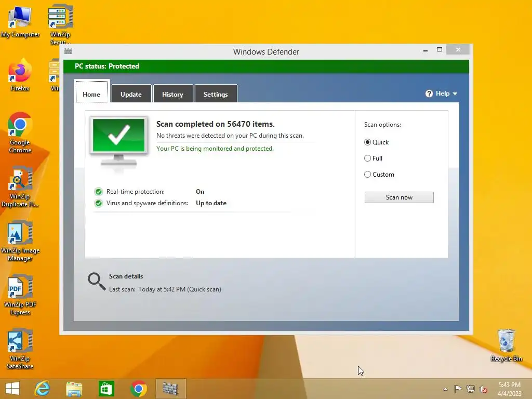The width and height of the screenshot is (532, 399).
Task: Click the Help question mark icon
Action: (429, 94)
